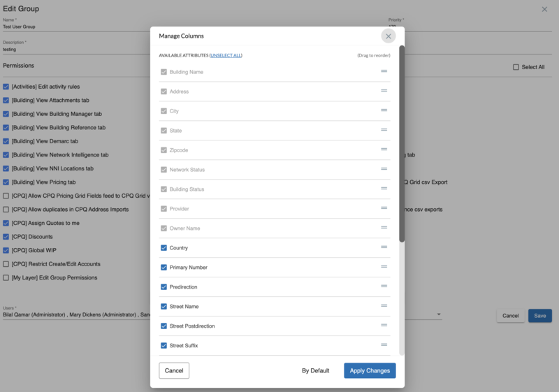This screenshot has height=392, width=559.
Task: Toggle the Predirection column checkbox
Action: tap(164, 287)
